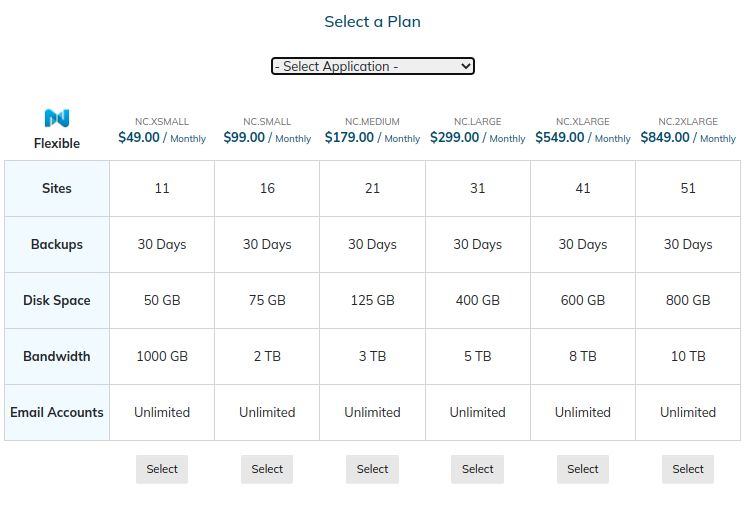
Task: Click the Flexible plan logo icon
Action: tap(57, 118)
